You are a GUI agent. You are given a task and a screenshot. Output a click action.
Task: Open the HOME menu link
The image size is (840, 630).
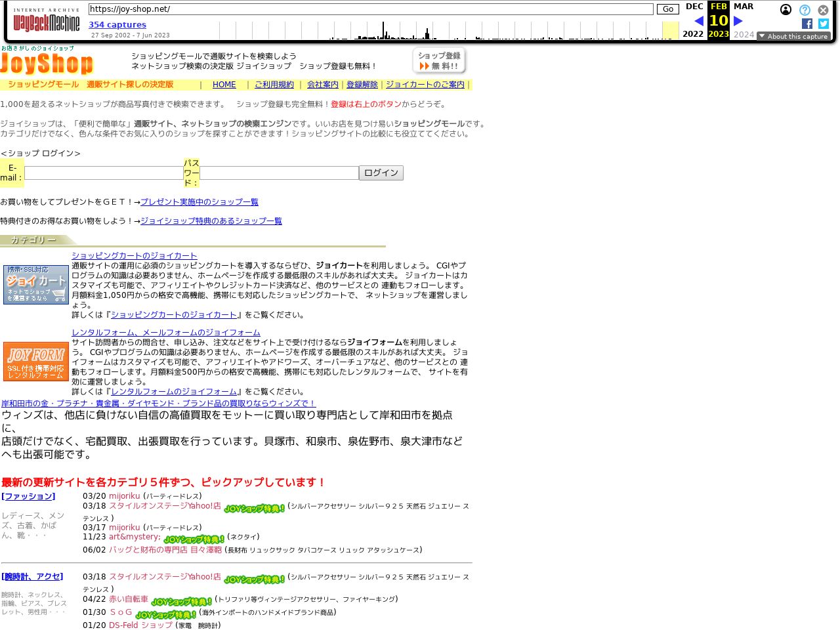[224, 85]
